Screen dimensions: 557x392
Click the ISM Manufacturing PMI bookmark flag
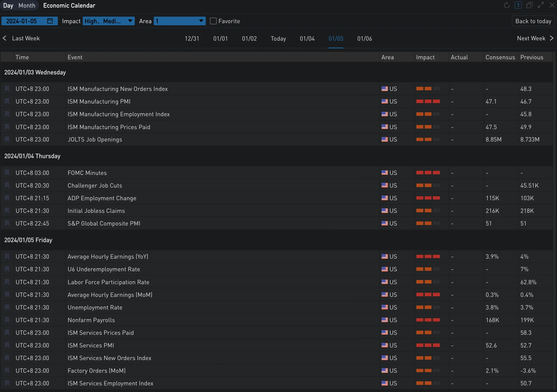7,101
